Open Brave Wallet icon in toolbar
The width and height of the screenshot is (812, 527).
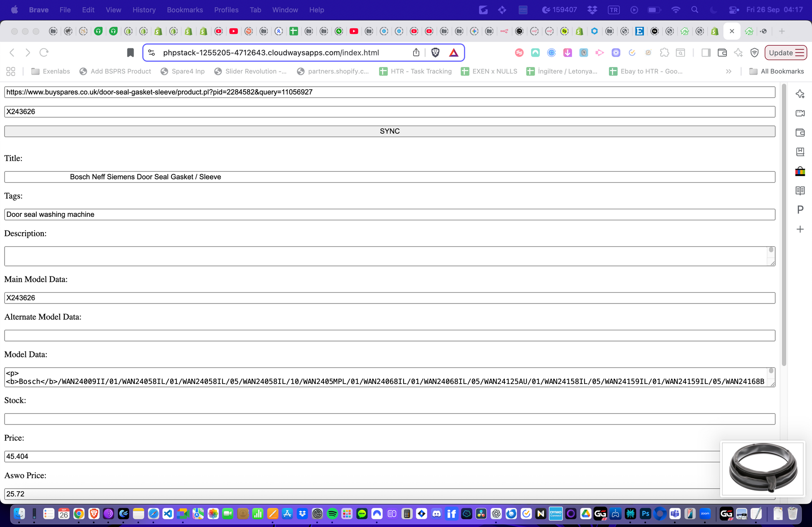pyautogui.click(x=722, y=53)
